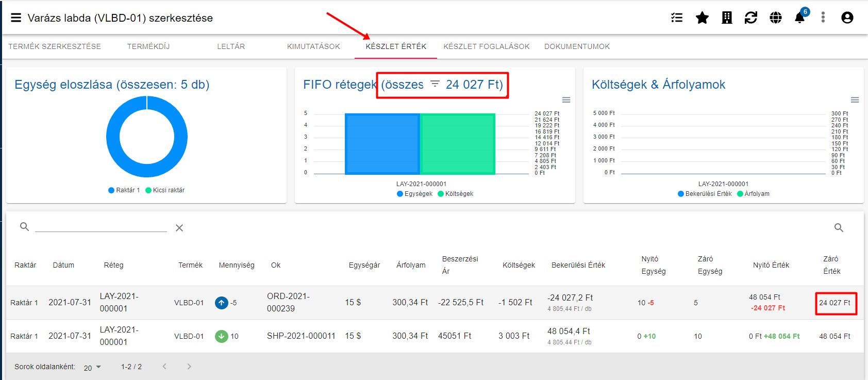The image size is (868, 380).
Task: Click the Egység eloszlása chart title
Action: 112,85
